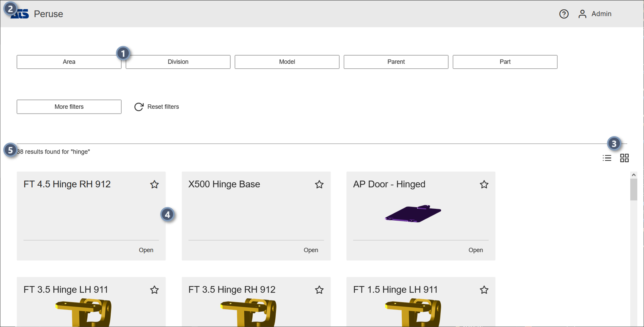Switch to grid view layout
Screen dimensions: 644x327
pos(624,158)
